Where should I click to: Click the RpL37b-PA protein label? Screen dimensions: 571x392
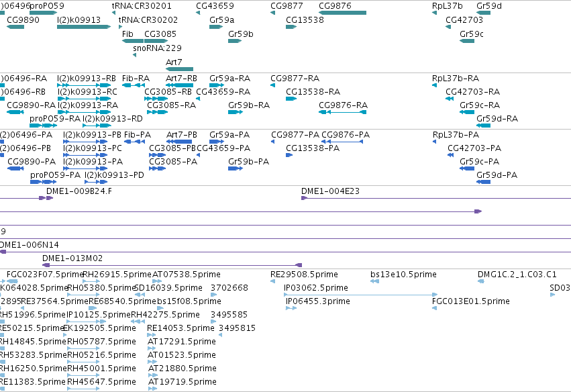[456, 135]
